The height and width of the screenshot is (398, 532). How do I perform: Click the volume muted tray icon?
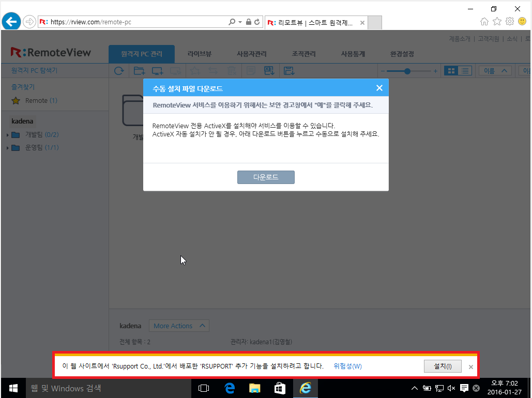[451, 388]
